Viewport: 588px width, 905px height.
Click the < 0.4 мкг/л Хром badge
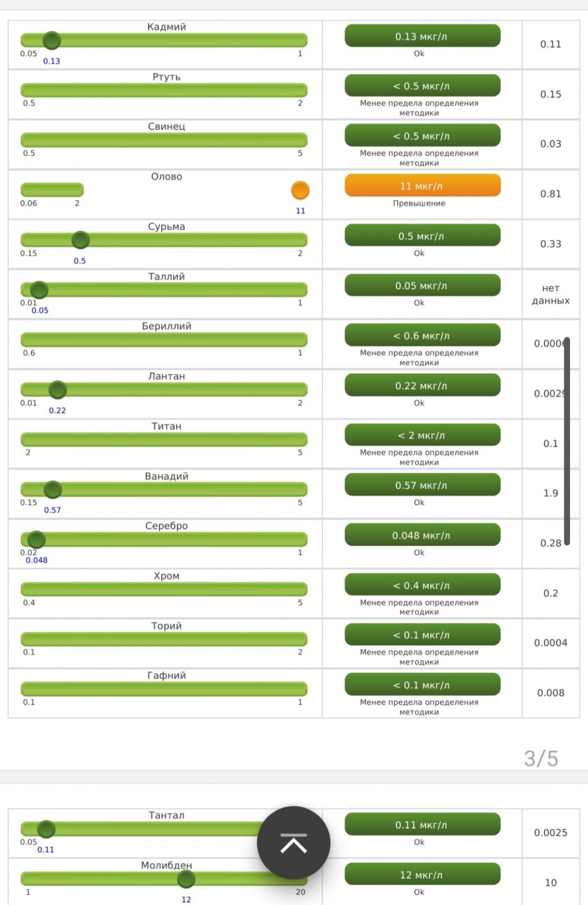[x=422, y=585]
